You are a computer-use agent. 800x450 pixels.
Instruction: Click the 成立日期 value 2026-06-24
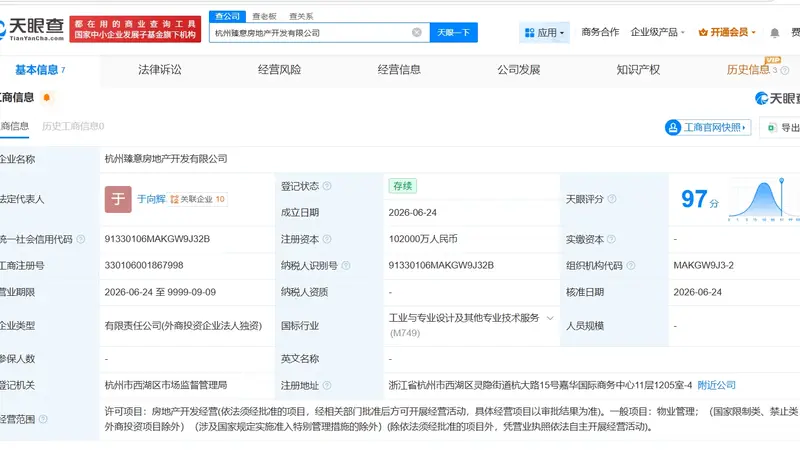tap(412, 213)
